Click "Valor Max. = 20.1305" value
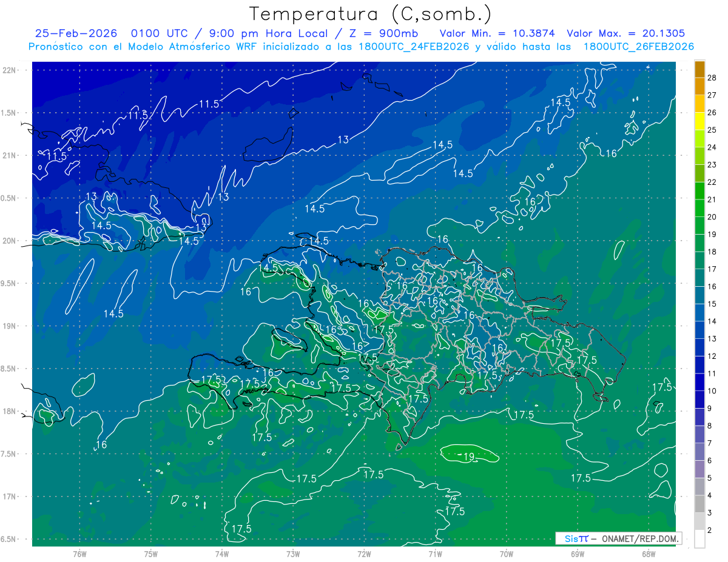This screenshot has width=728, height=562. coord(626,33)
